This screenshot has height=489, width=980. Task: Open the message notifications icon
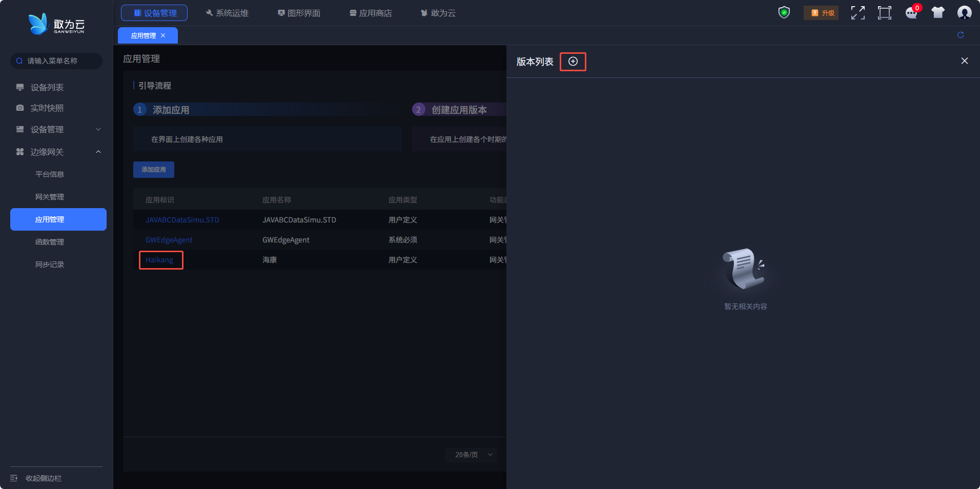(912, 13)
